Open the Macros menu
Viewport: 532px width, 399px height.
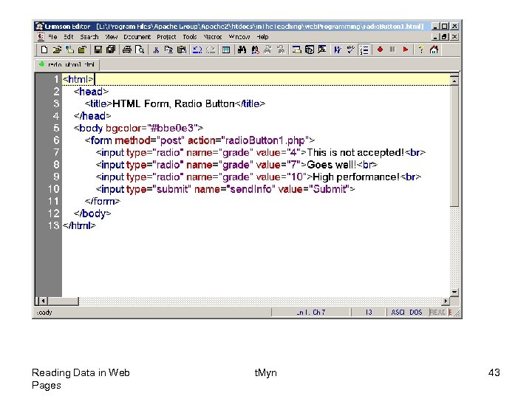pyautogui.click(x=213, y=37)
